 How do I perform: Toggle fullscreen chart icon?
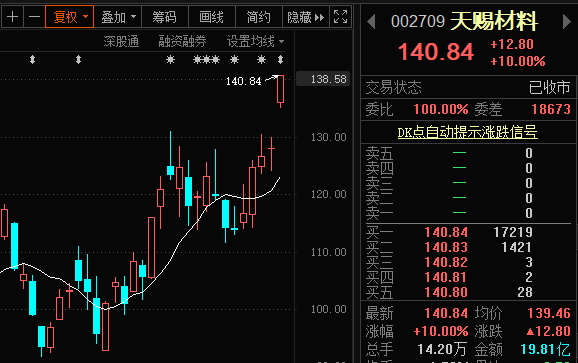click(x=340, y=17)
